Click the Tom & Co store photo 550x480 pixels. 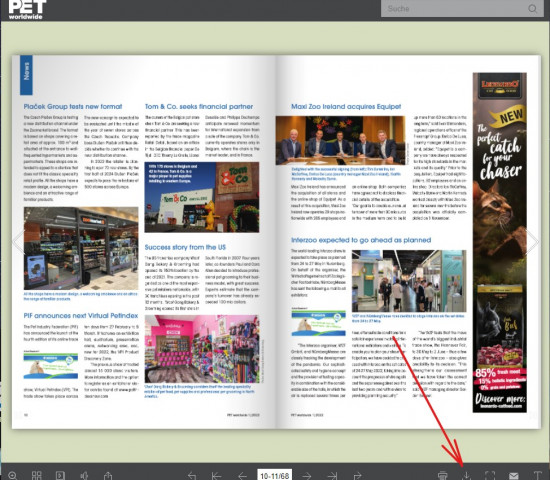[202, 197]
